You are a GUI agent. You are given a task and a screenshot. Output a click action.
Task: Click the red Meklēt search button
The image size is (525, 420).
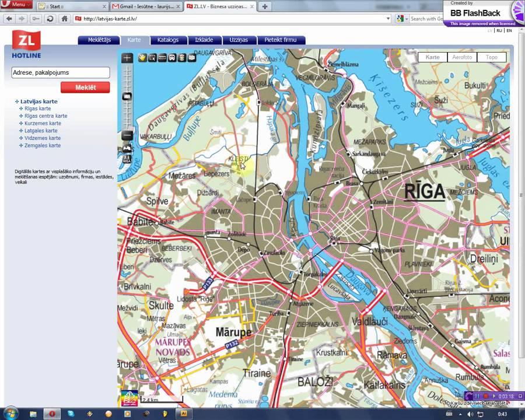(x=85, y=87)
